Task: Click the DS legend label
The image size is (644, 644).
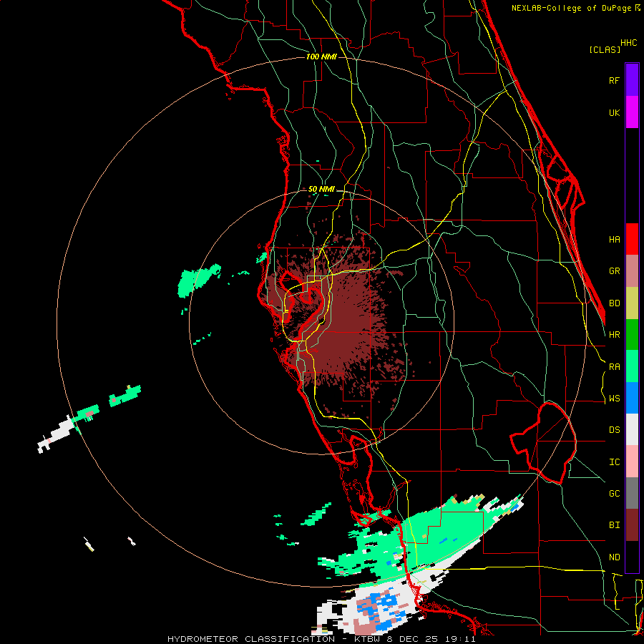Action: (614, 430)
